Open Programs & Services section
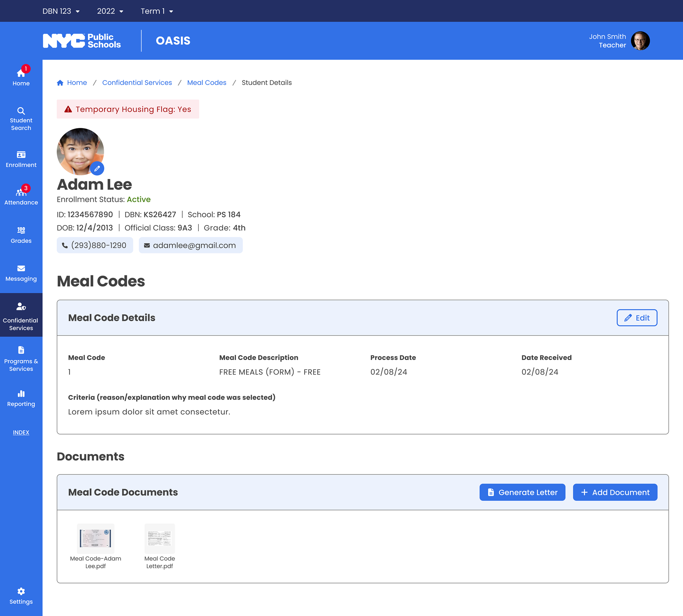 click(x=21, y=359)
